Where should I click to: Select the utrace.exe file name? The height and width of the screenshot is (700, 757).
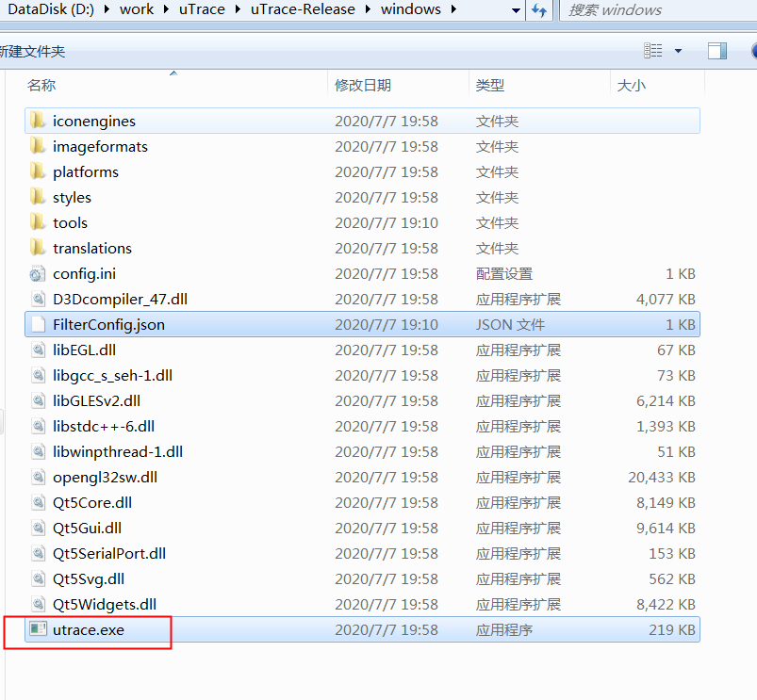click(x=89, y=629)
